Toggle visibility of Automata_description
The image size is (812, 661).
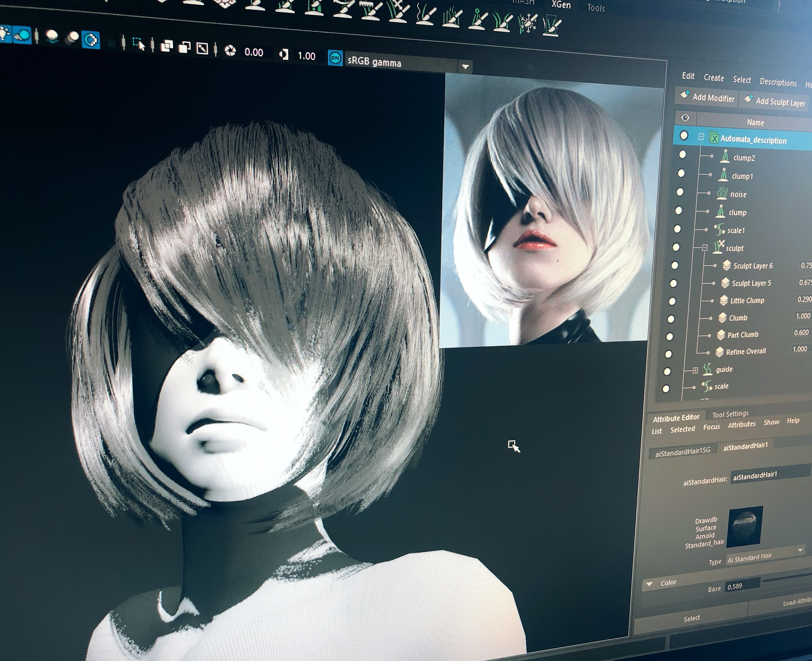pos(684,135)
